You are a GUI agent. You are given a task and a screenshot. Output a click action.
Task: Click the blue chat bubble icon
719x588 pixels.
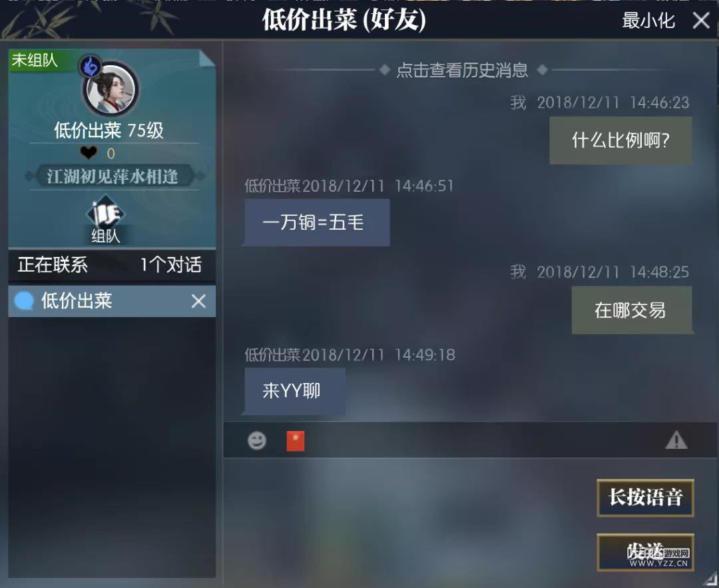coord(24,302)
